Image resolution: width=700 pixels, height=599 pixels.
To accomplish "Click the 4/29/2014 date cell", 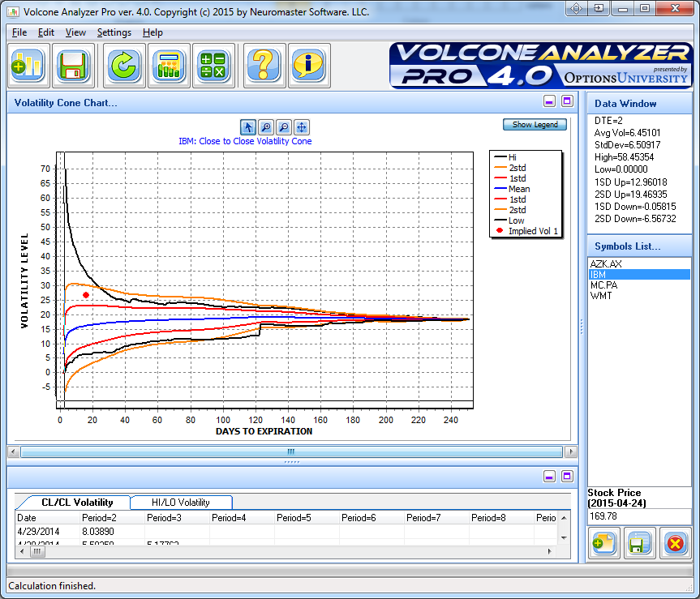I will click(x=47, y=532).
